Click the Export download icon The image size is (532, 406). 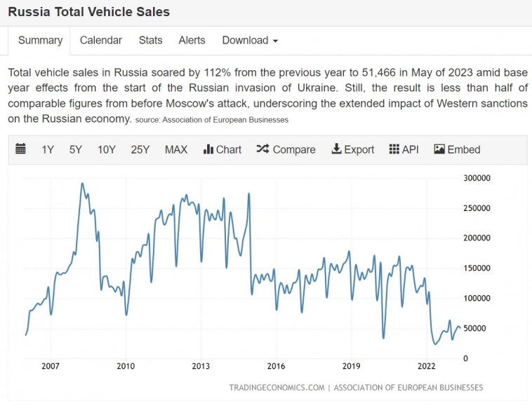click(x=336, y=149)
